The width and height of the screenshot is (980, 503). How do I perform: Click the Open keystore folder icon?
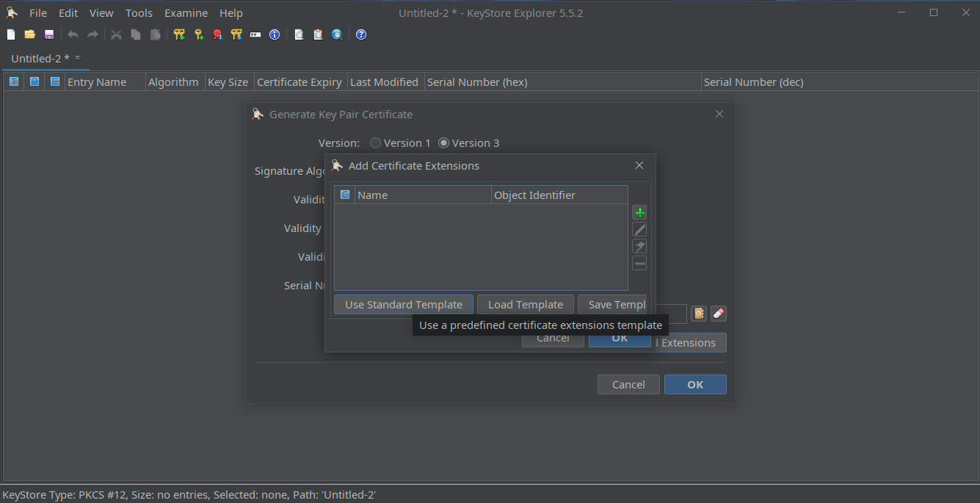point(30,35)
